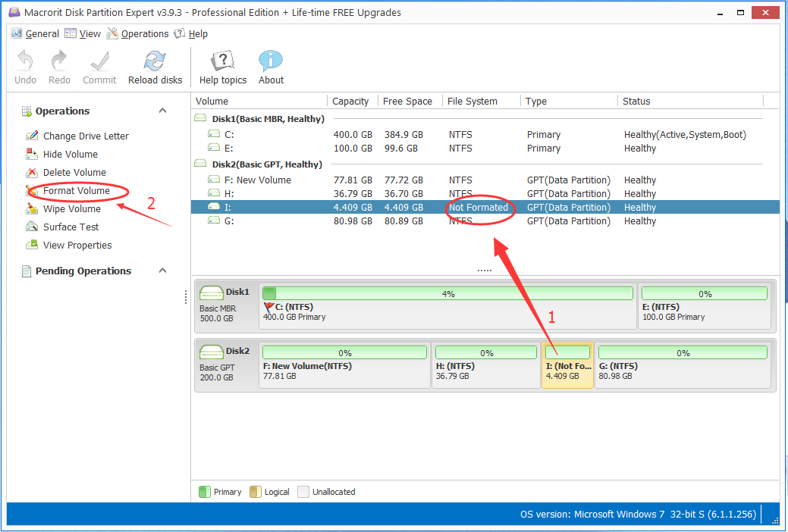Image resolution: width=788 pixels, height=532 pixels.
Task: Click Delete Volume in the sidebar
Action: [x=74, y=173]
